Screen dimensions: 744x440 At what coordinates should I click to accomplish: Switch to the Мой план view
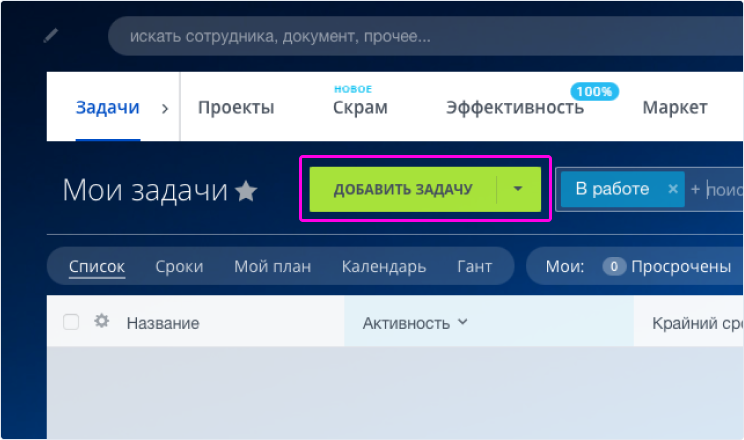pyautogui.click(x=272, y=267)
